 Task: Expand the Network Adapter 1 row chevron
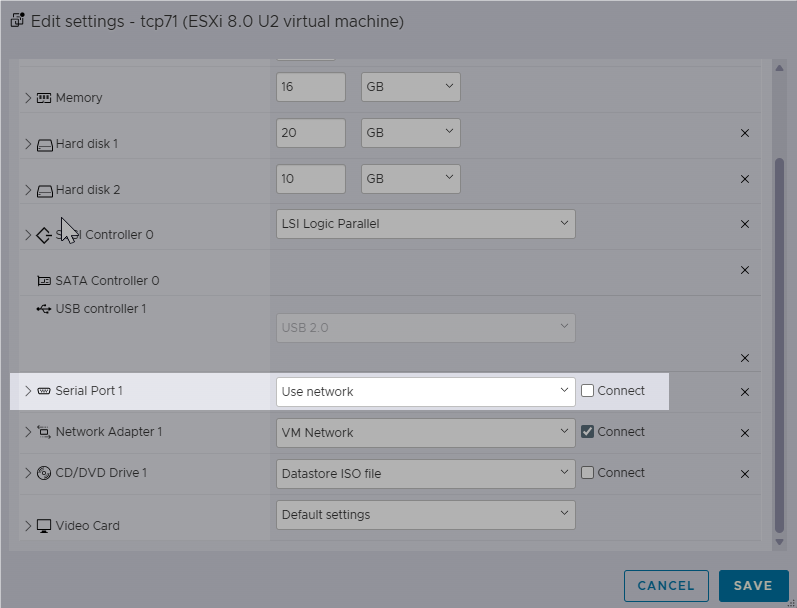[28, 432]
